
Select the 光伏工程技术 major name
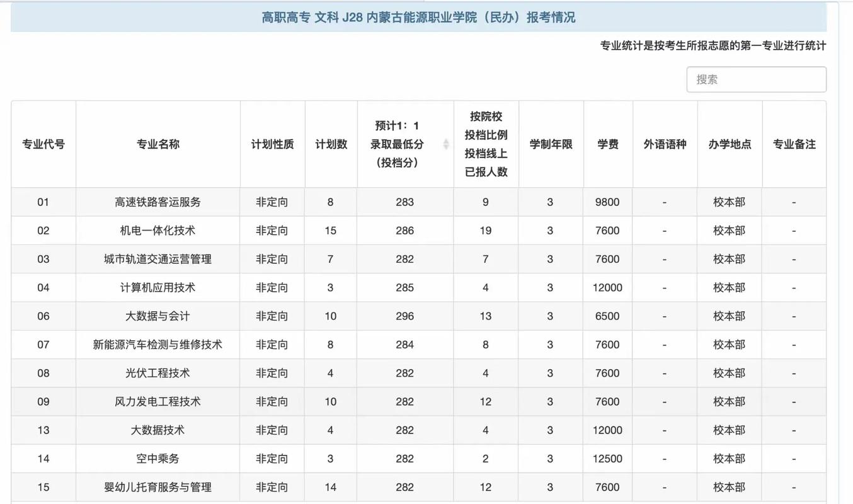(158, 373)
